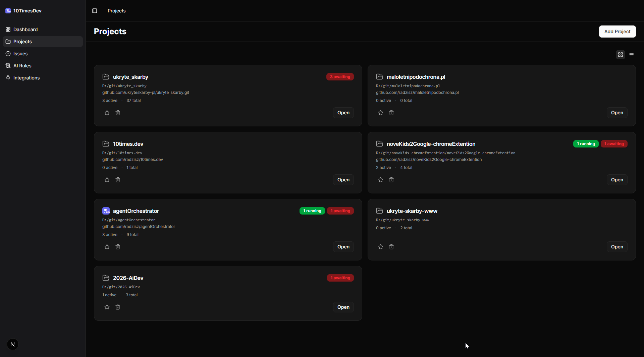The width and height of the screenshot is (644, 357).
Task: Switch to grid view layout
Action: point(620,55)
